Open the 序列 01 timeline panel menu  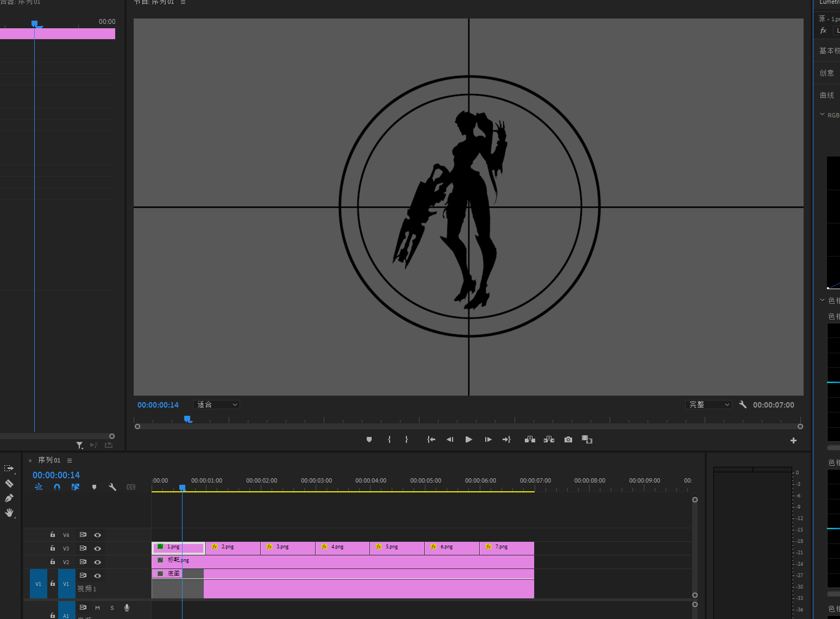(70, 460)
